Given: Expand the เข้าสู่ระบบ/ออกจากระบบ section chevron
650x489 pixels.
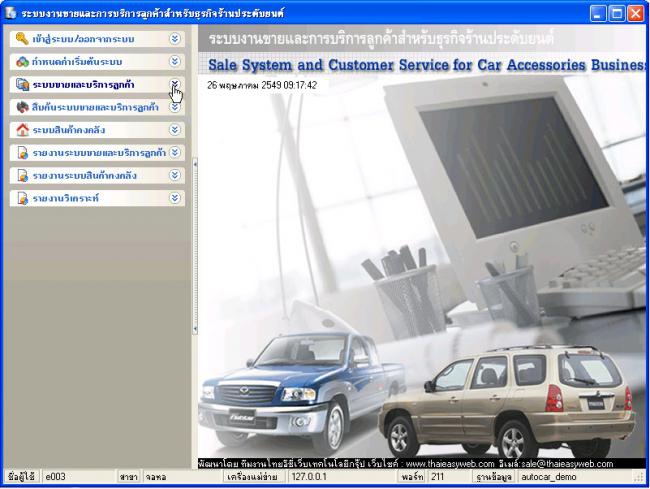Looking at the screenshot, I should (175, 39).
